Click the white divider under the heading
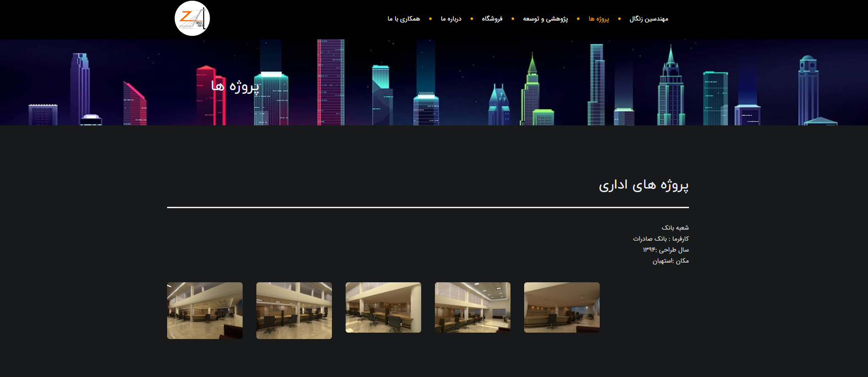868x377 pixels. coord(428,207)
